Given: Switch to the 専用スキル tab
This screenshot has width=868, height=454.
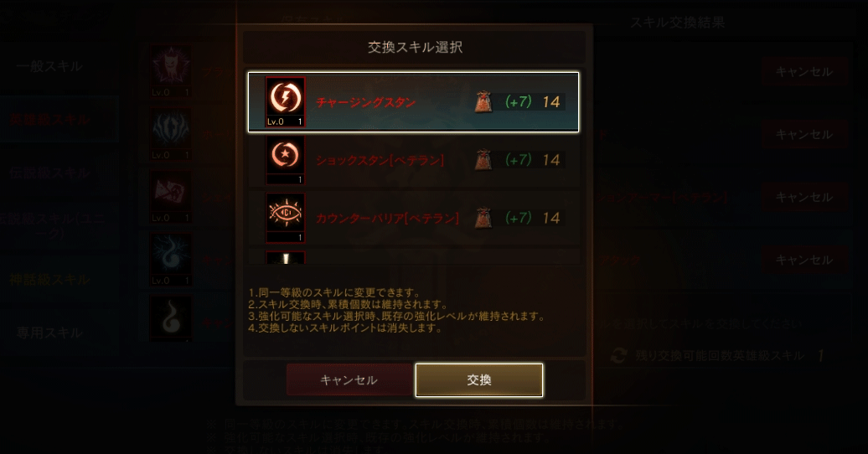Looking at the screenshot, I should [49, 333].
